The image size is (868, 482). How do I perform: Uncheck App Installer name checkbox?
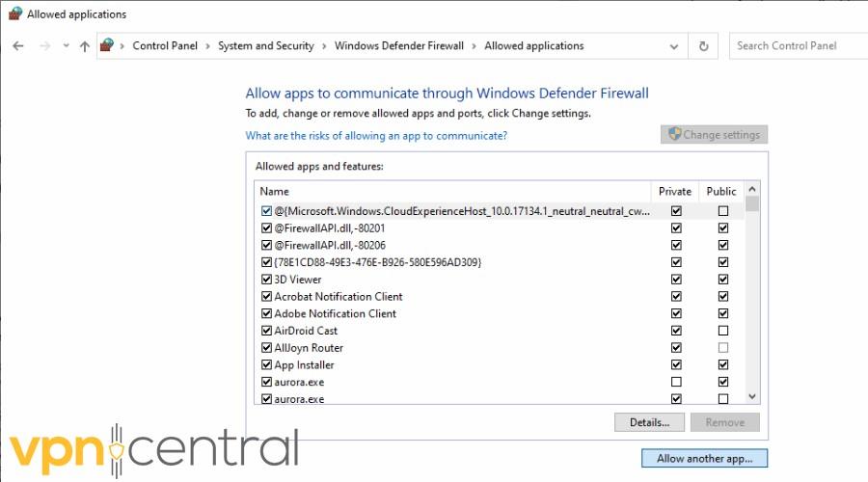tap(266, 365)
